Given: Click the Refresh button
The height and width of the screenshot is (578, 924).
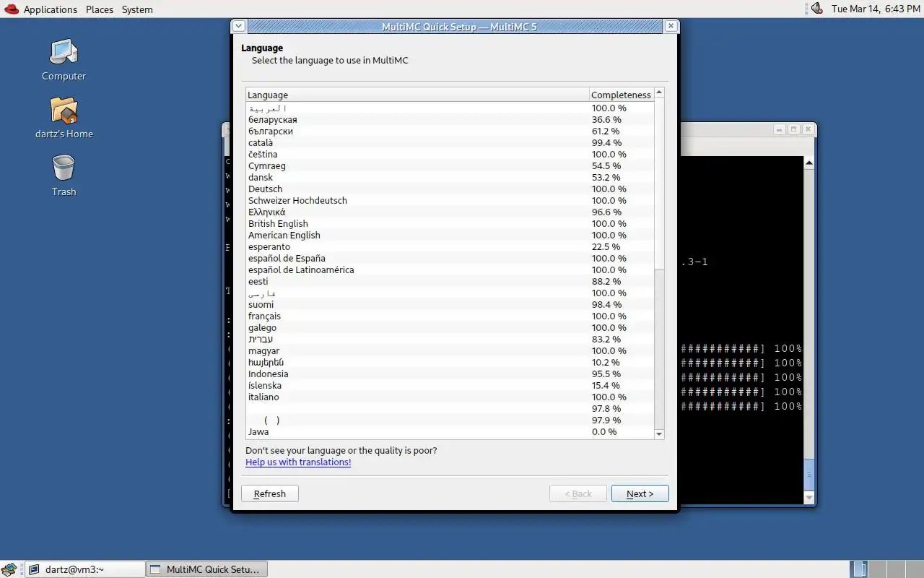Looking at the screenshot, I should 270,493.
